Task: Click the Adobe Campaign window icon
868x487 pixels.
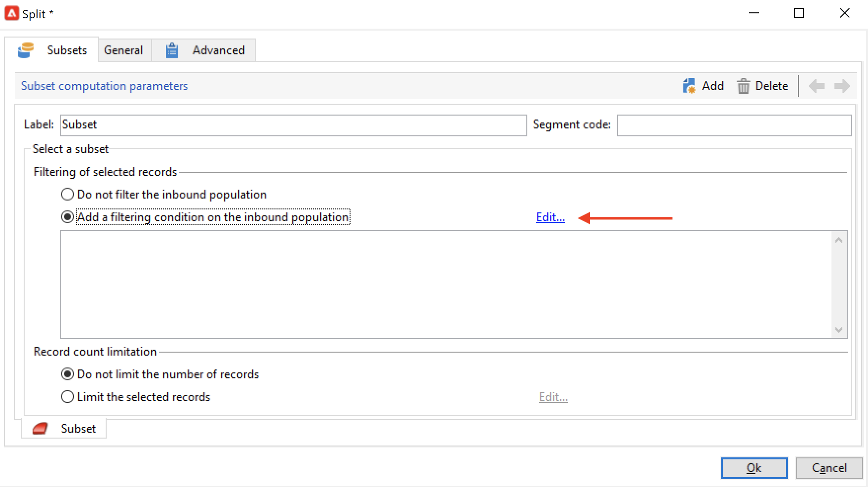Action: (11, 13)
